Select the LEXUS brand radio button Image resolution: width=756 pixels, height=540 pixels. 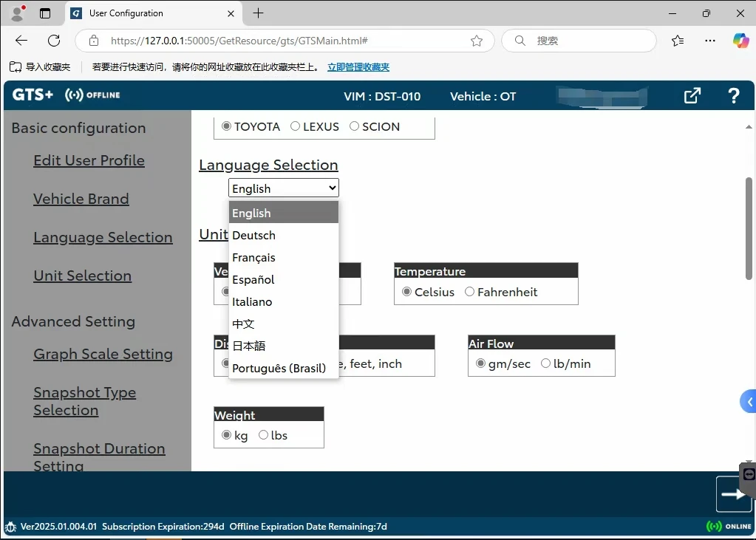click(x=296, y=126)
